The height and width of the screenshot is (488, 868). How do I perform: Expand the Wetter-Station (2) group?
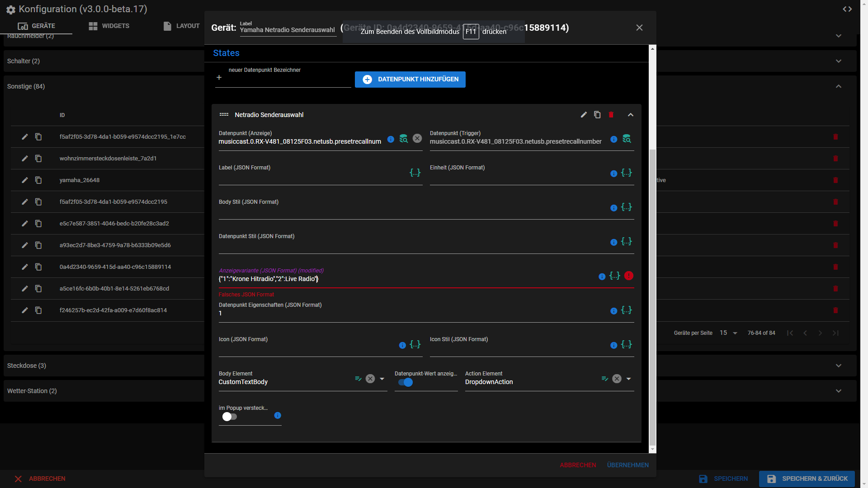point(839,391)
